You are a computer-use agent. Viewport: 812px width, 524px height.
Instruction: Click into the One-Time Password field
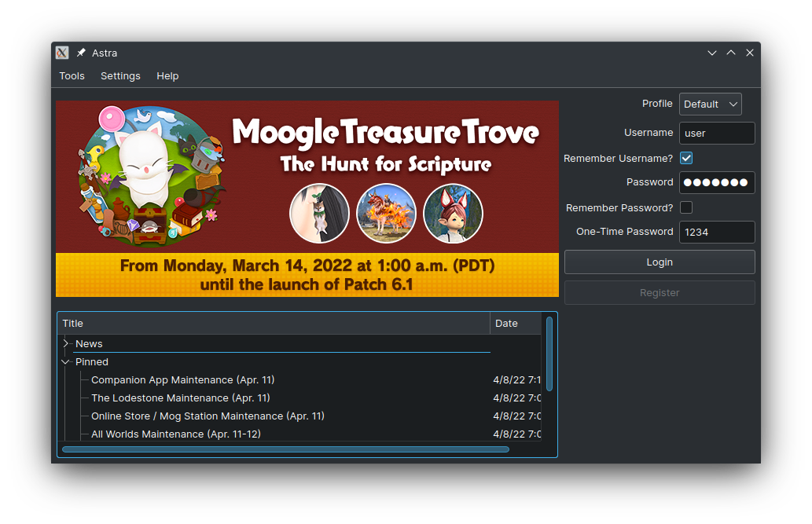(x=717, y=232)
